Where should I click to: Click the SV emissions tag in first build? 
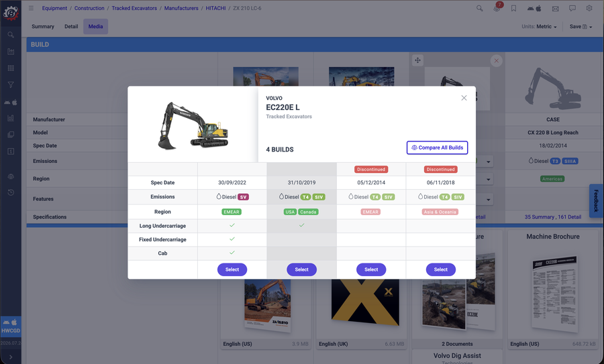coord(243,197)
